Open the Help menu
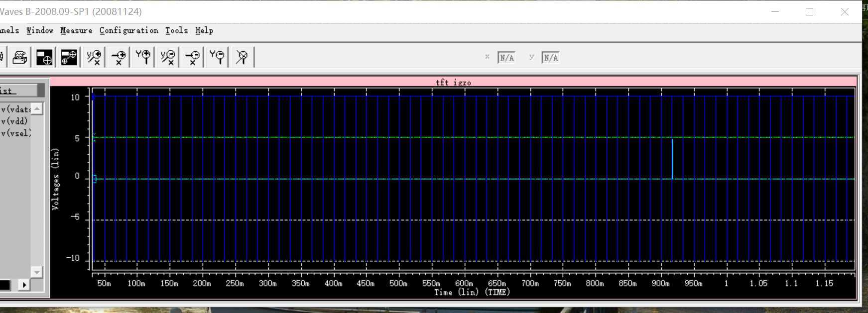 coord(204,30)
